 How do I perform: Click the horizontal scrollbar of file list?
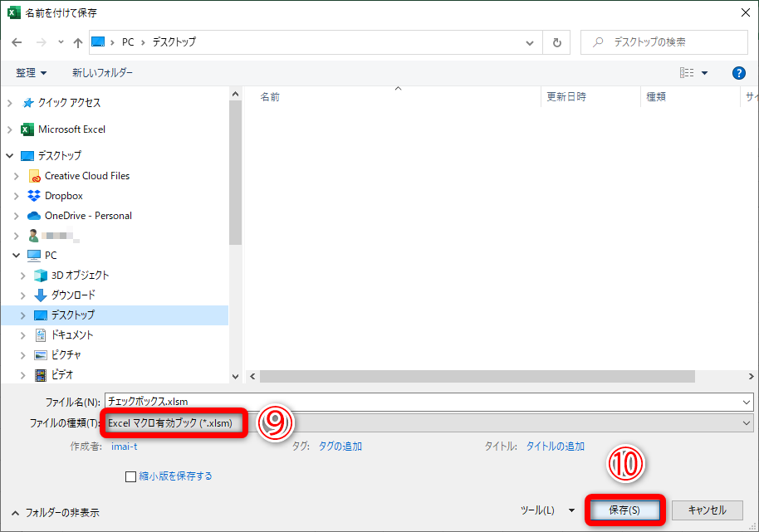(x=477, y=376)
